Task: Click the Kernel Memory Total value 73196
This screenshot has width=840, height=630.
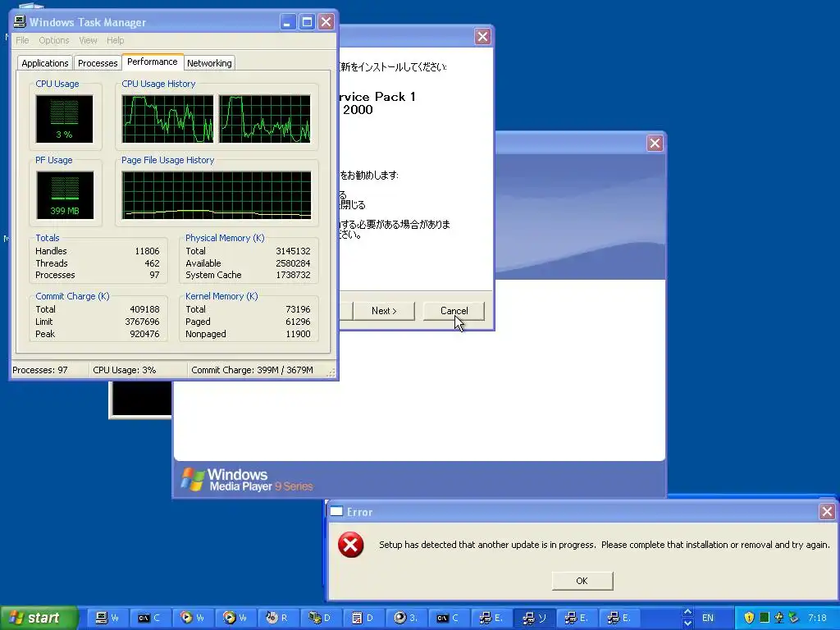Action: (299, 309)
